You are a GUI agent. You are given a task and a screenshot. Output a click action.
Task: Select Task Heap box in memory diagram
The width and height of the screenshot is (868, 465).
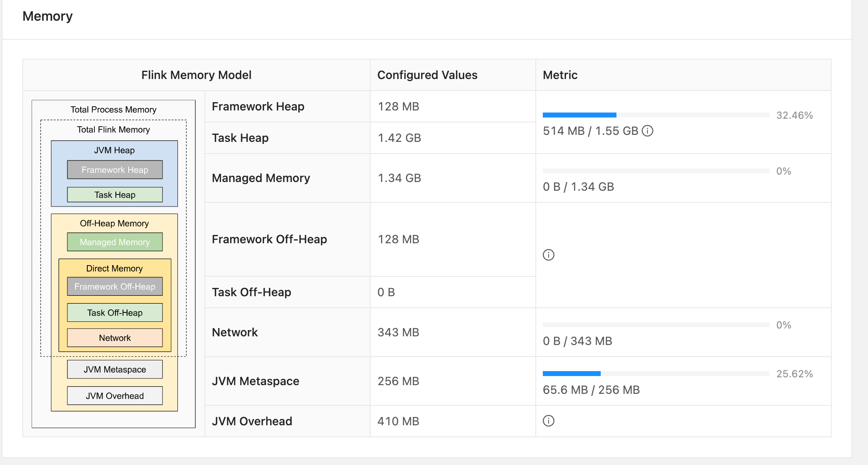[x=115, y=194]
